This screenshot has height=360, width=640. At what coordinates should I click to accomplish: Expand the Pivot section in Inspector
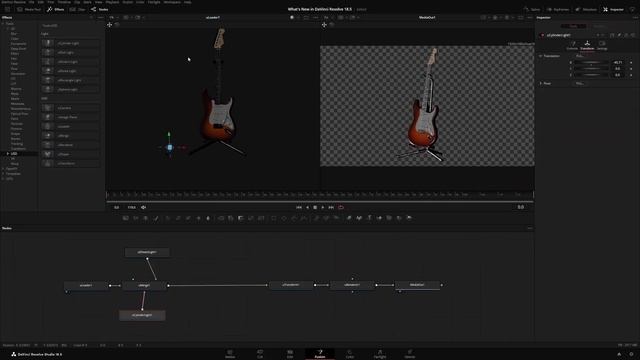(x=541, y=83)
